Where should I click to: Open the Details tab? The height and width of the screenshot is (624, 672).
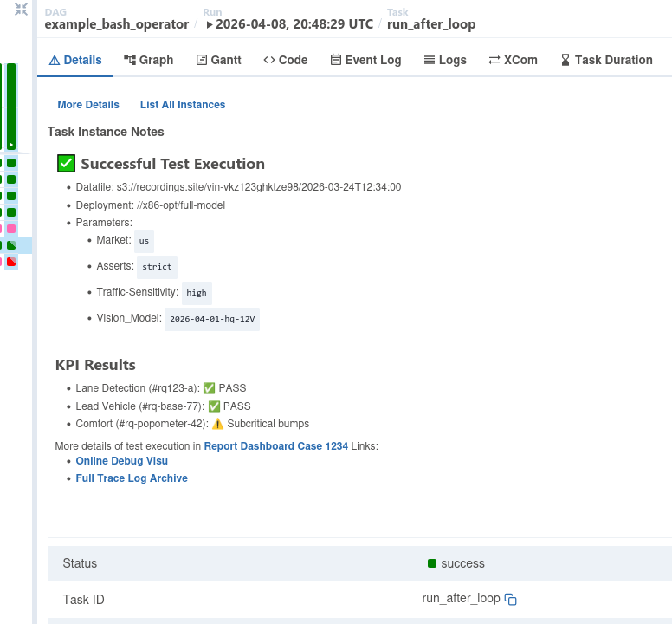pos(75,60)
